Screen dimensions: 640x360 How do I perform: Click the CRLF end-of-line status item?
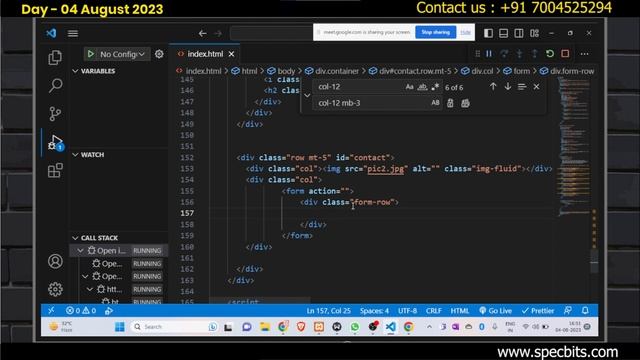tap(433, 311)
